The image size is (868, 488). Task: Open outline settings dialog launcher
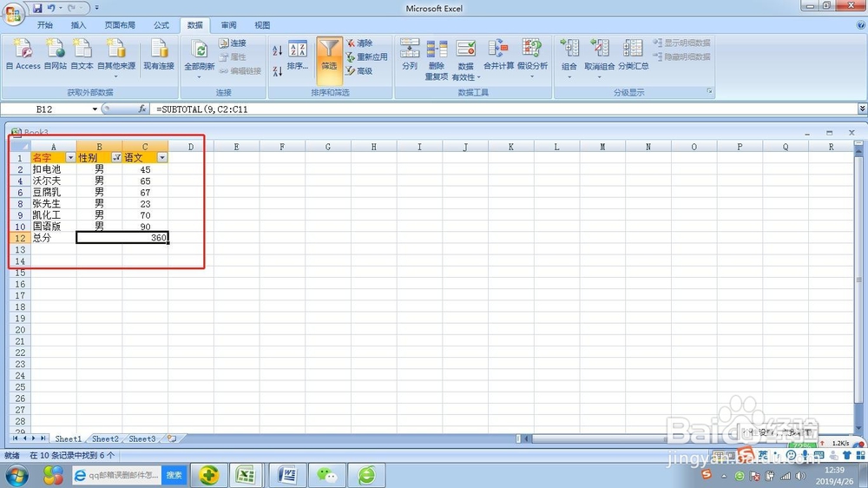[709, 91]
